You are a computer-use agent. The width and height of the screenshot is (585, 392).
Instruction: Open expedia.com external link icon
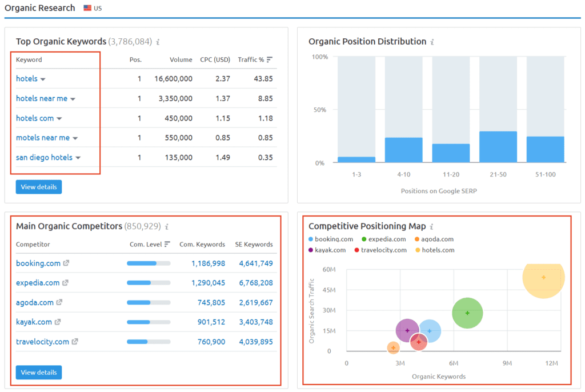65,283
